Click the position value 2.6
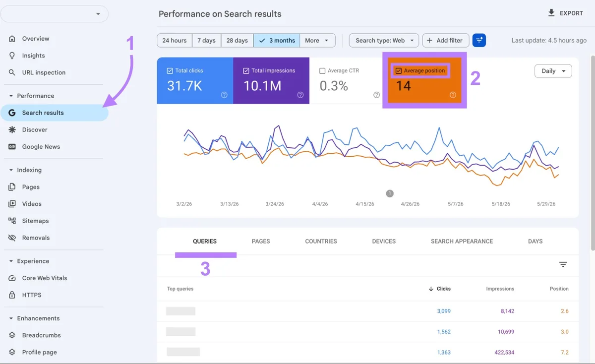595x364 pixels. pos(564,311)
